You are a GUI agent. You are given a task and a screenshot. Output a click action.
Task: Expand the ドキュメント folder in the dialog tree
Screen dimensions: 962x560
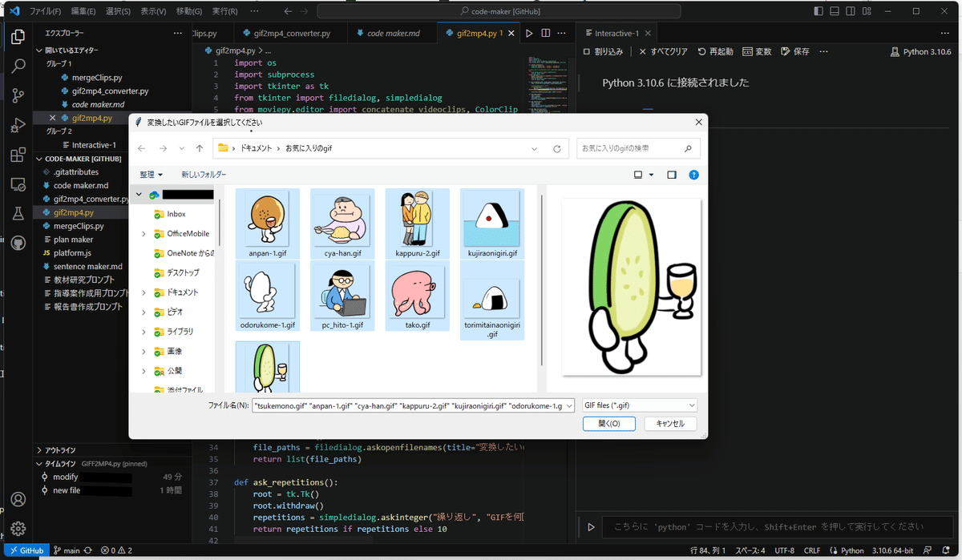coord(143,292)
